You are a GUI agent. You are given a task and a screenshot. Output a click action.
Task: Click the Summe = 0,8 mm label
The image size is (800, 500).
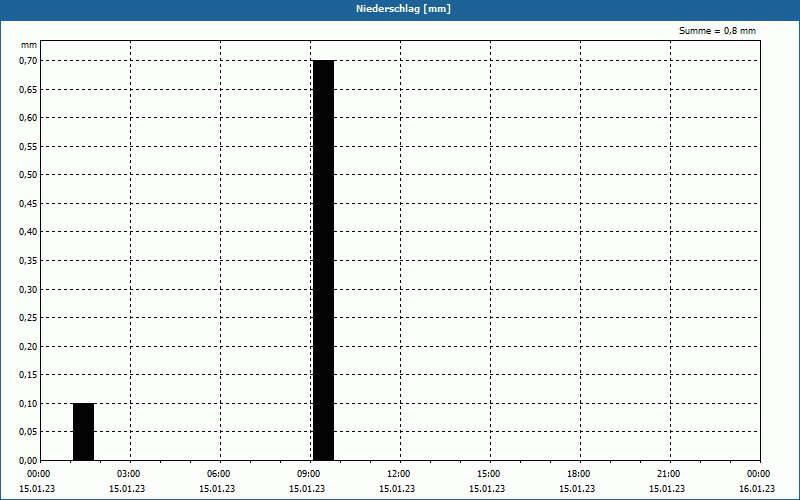pos(717,31)
